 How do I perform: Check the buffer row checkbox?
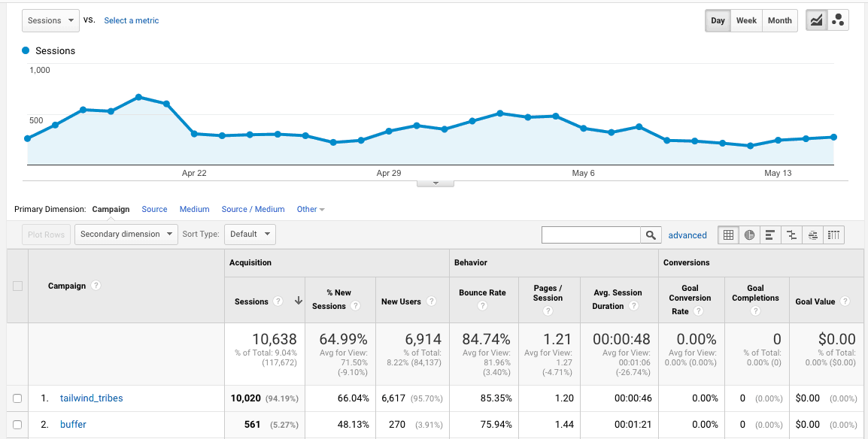click(17, 425)
